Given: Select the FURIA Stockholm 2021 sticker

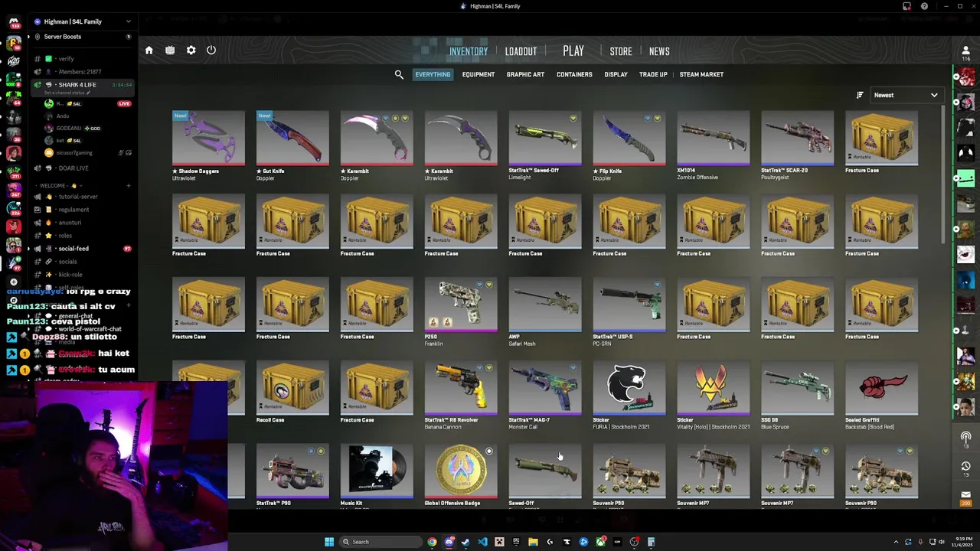Looking at the screenshot, I should click(x=629, y=396).
